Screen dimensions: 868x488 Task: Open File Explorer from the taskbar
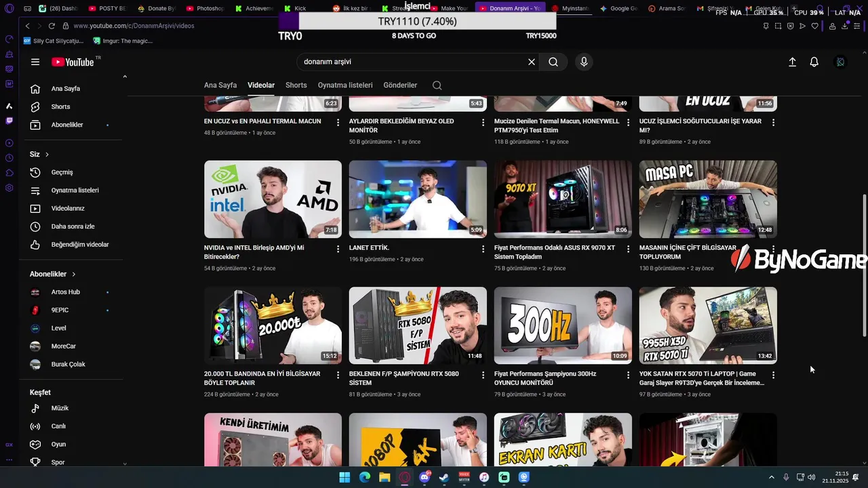(x=384, y=477)
